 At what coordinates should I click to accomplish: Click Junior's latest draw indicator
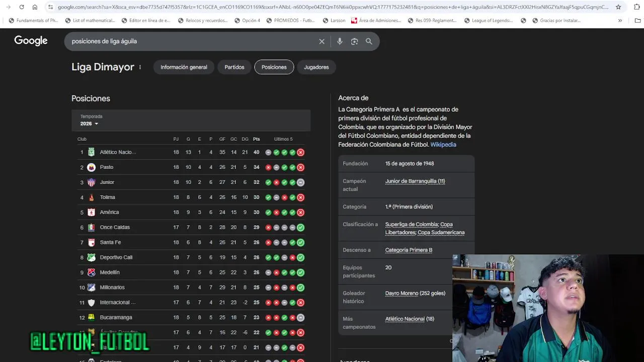tap(300, 182)
